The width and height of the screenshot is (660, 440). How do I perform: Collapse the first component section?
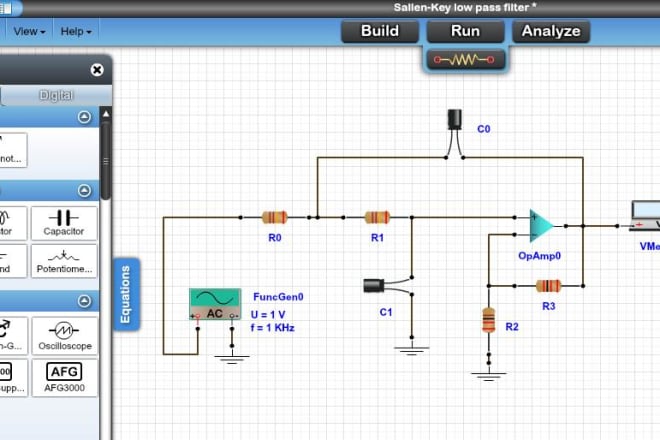click(85, 117)
